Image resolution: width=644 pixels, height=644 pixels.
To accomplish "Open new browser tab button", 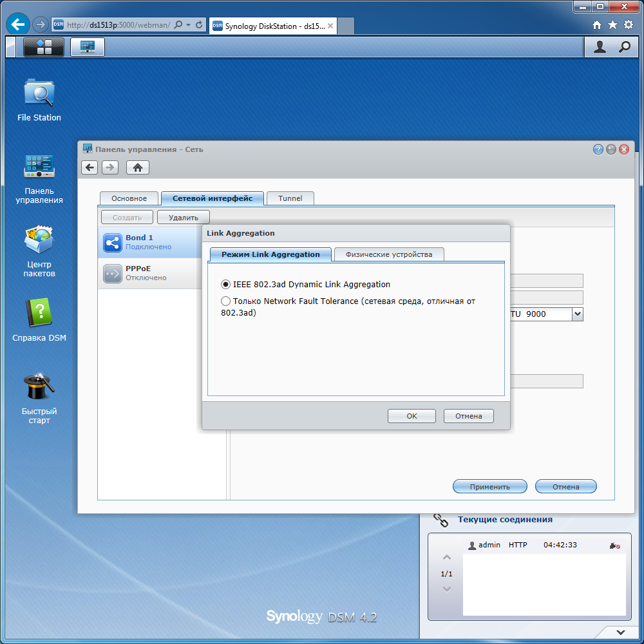I will (346, 26).
